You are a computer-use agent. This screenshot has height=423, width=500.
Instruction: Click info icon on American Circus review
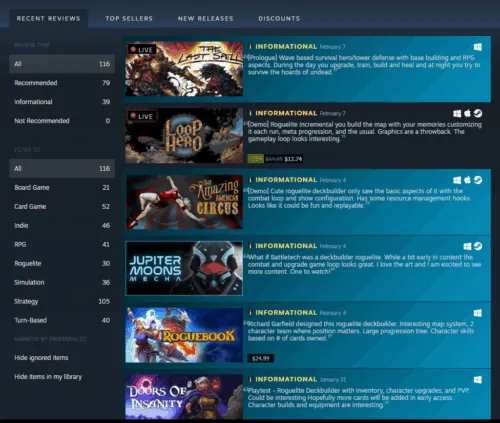pyautogui.click(x=250, y=180)
